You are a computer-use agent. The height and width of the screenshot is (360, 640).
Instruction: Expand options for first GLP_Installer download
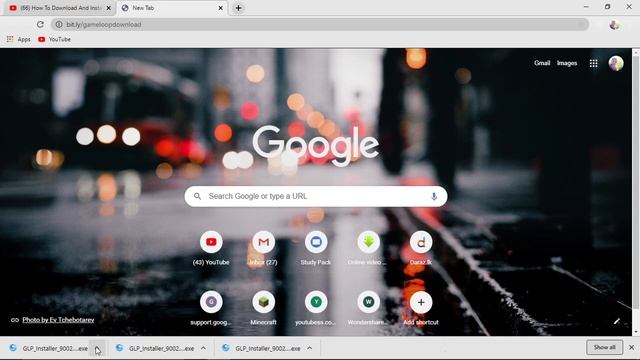coord(97,348)
